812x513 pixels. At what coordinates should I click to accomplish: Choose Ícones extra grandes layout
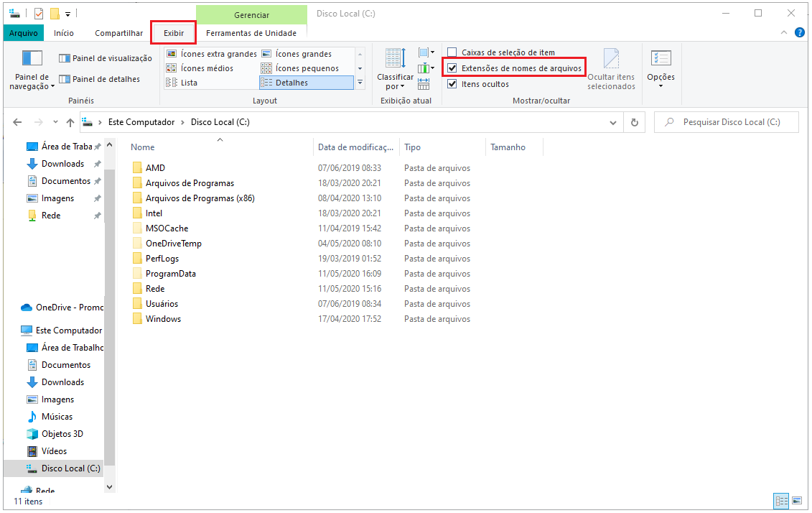pyautogui.click(x=211, y=54)
